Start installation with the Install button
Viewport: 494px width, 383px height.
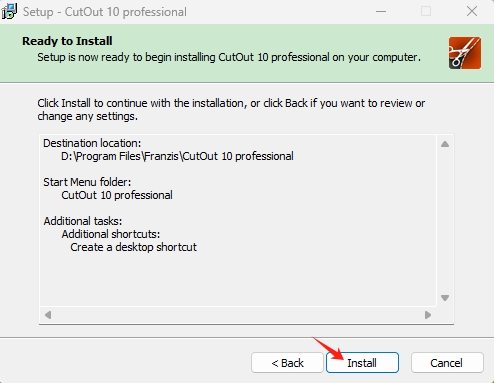click(362, 363)
